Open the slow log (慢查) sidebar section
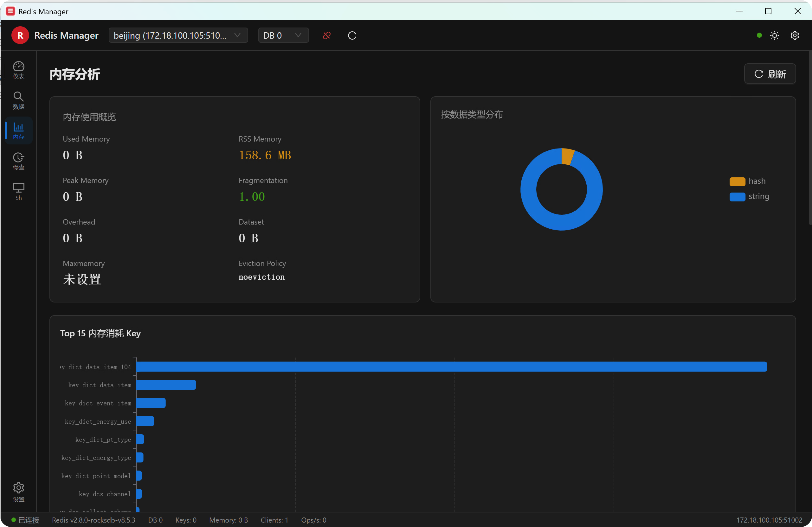 click(x=18, y=161)
